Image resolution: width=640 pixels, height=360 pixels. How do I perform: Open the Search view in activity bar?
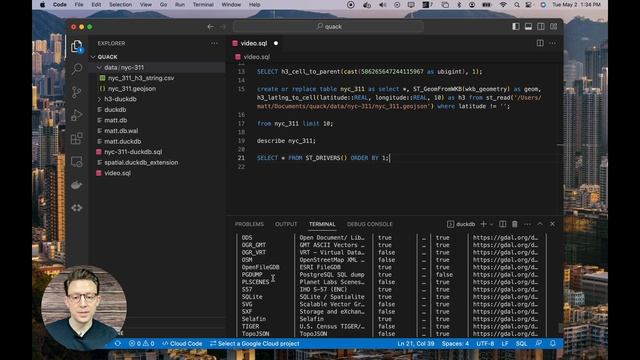(77, 69)
